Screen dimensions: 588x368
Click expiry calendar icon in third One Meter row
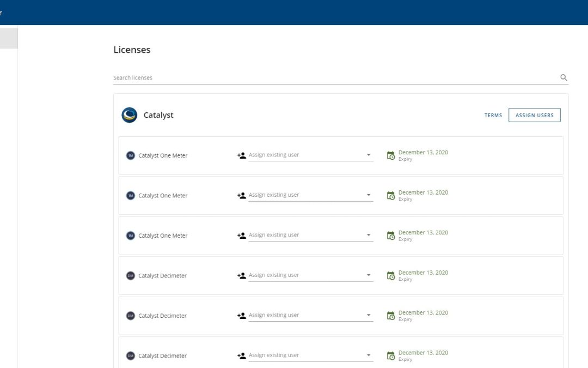[x=391, y=236]
